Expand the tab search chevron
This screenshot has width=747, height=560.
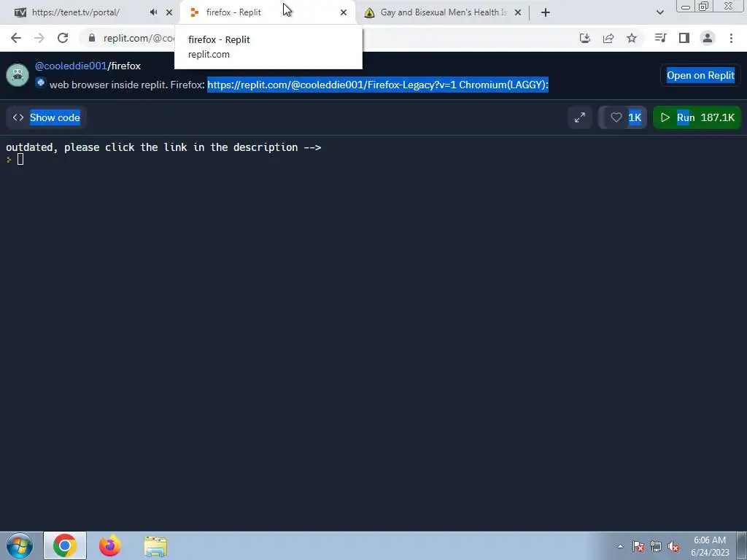pos(659,12)
